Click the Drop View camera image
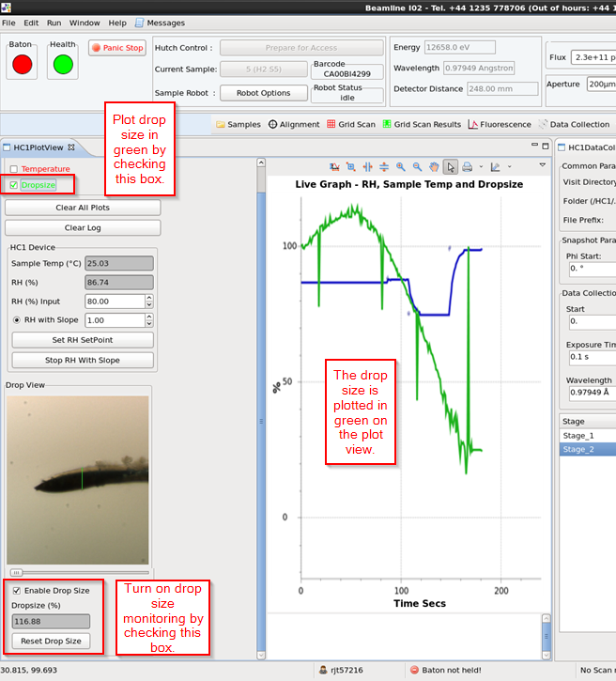616x681 pixels. click(x=78, y=480)
